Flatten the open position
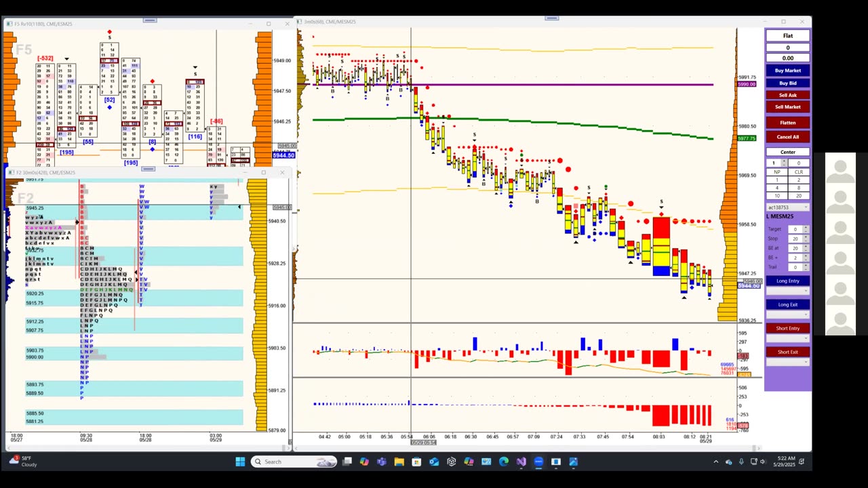The image size is (868, 488). pyautogui.click(x=787, y=123)
